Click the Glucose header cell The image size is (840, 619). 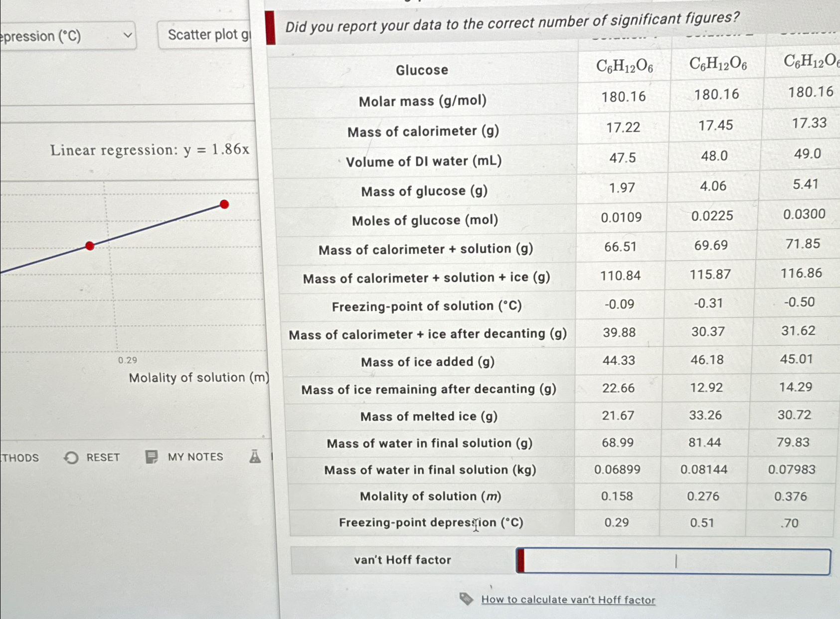[422, 69]
